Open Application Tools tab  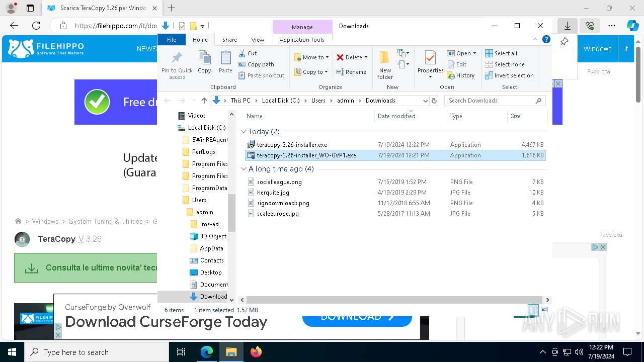(x=302, y=40)
